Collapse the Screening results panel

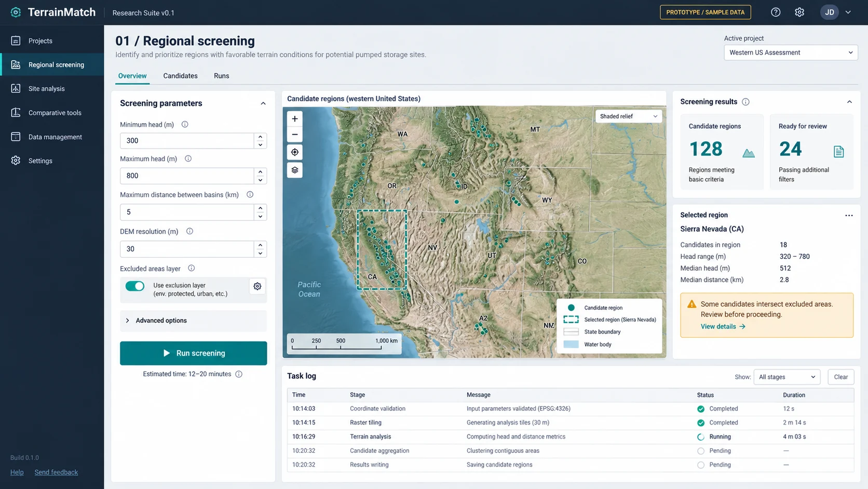849,102
